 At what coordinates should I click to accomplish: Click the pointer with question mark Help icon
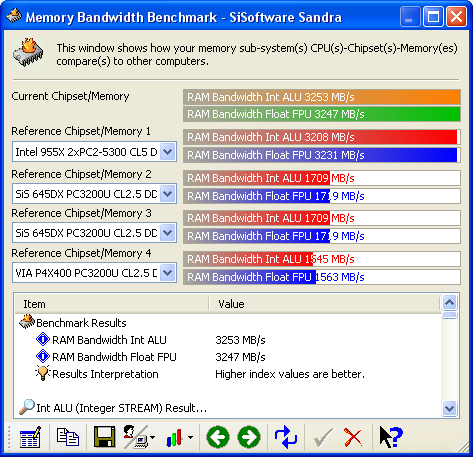[x=391, y=437]
